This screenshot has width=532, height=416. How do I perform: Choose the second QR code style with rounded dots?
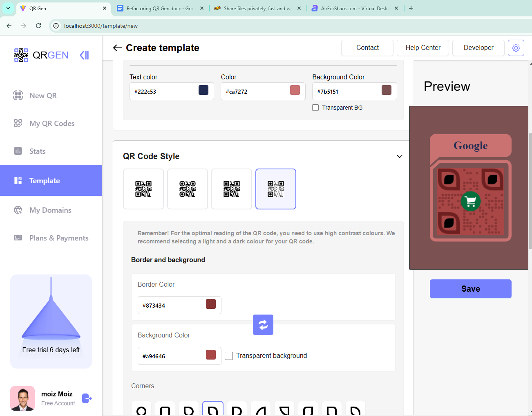coord(188,189)
